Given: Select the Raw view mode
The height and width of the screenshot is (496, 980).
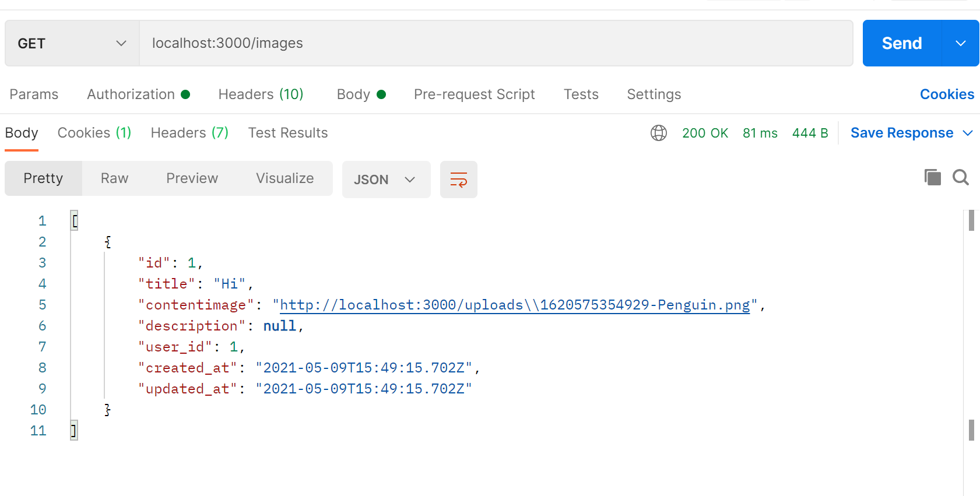Looking at the screenshot, I should 114,178.
